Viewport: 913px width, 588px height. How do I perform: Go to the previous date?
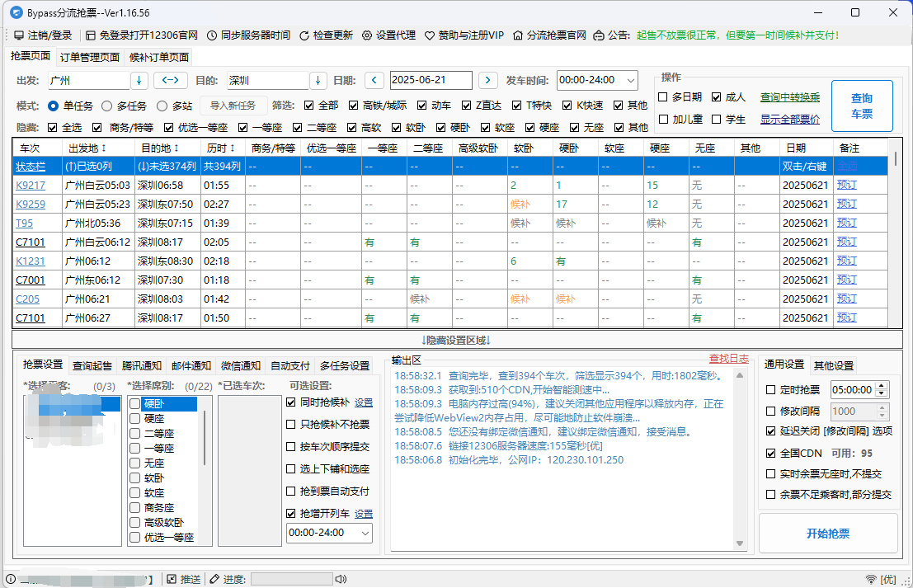coord(374,80)
